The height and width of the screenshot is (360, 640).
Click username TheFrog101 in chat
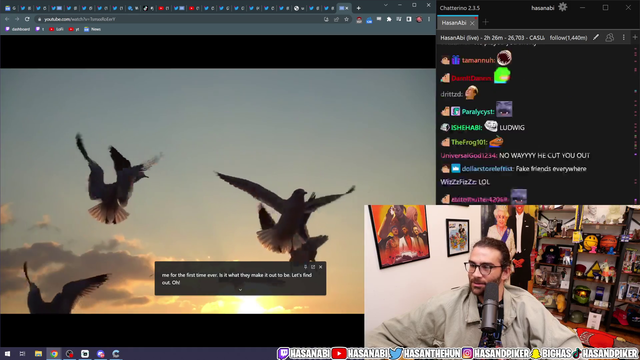(x=469, y=142)
